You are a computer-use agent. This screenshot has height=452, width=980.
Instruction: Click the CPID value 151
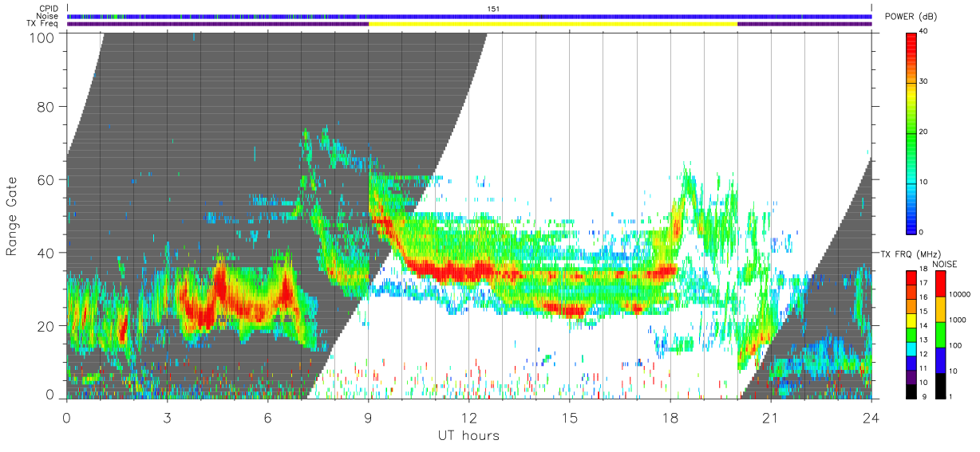click(492, 9)
